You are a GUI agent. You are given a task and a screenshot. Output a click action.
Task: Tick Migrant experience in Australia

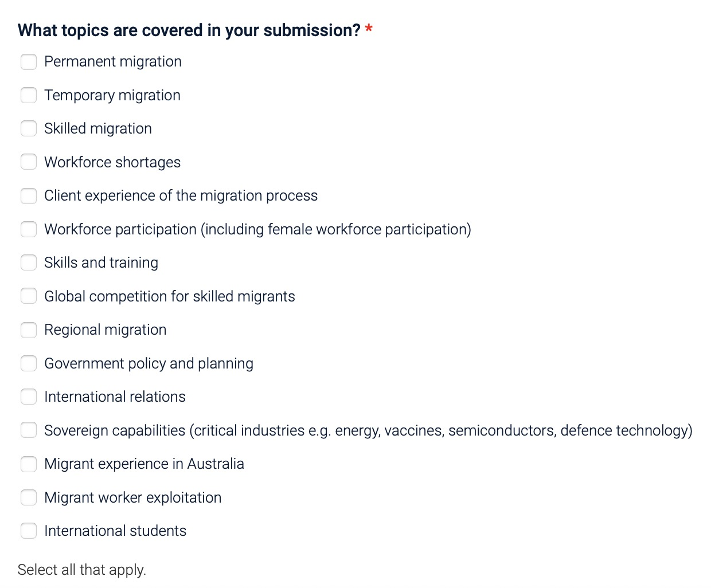coord(29,464)
